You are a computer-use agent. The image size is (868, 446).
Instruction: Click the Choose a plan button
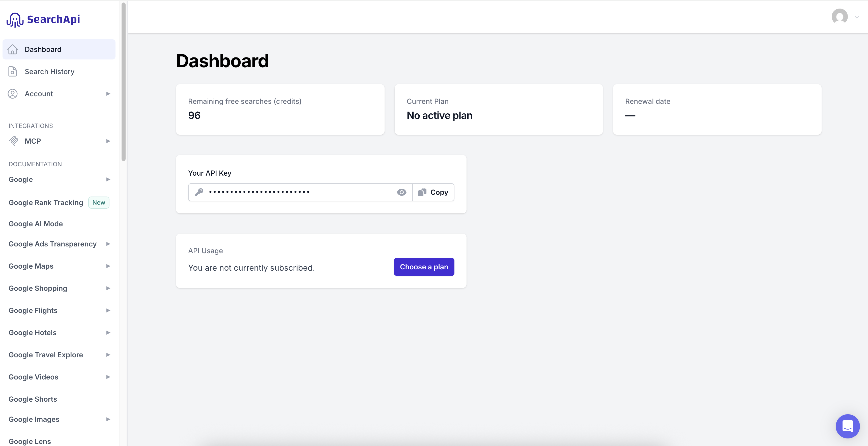coord(424,267)
